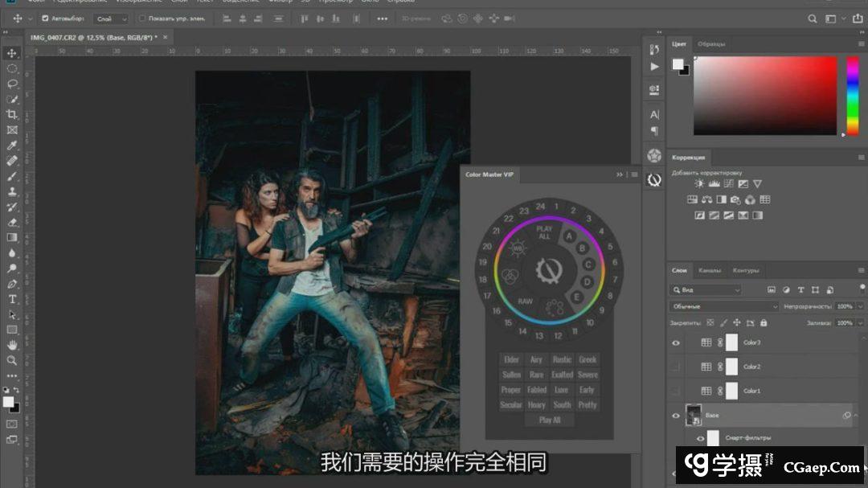The image size is (868, 488).
Task: Uncheck the Автовыбор checkbox
Action: click(45, 18)
